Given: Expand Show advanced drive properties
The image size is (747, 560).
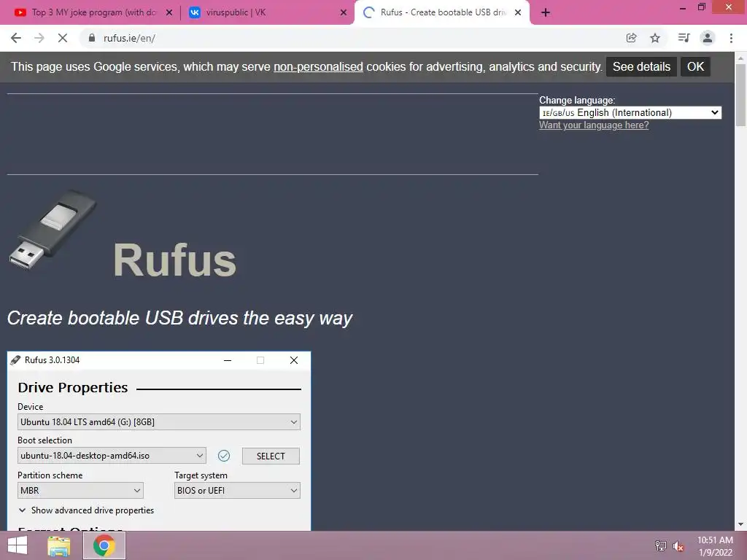Looking at the screenshot, I should tap(86, 510).
